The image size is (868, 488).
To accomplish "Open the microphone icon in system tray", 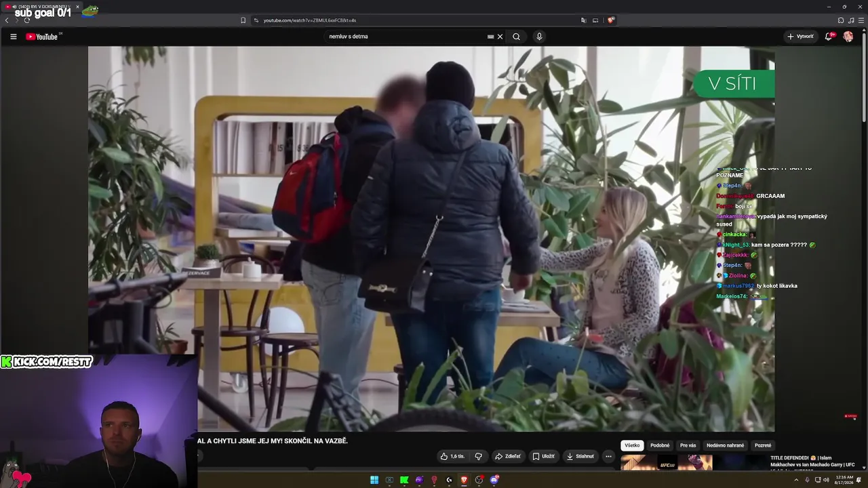I will pos(806,480).
